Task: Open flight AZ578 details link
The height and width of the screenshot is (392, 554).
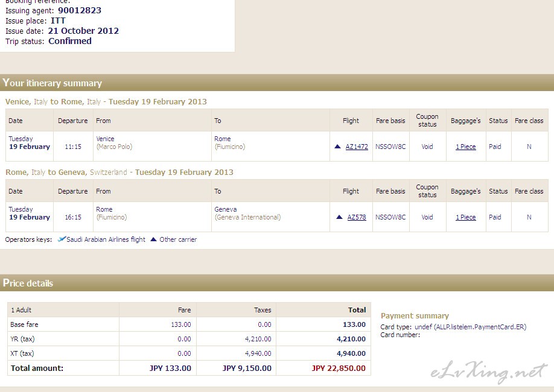Action: click(x=357, y=217)
